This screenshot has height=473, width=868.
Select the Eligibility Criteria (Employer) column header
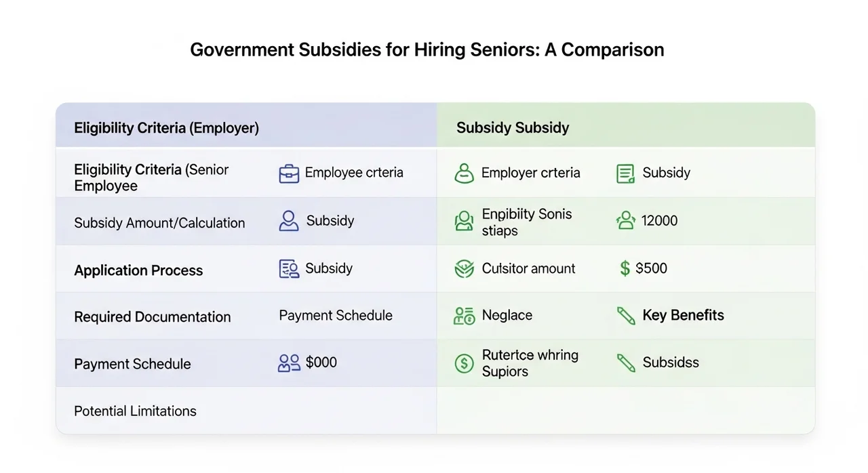166,127
